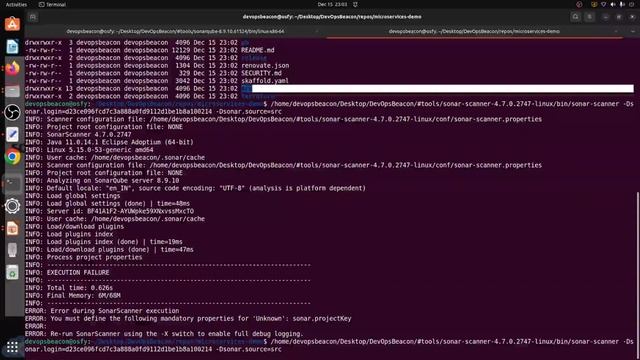Switch to the sonarqube linux-x86-64 tab

tap(175, 31)
